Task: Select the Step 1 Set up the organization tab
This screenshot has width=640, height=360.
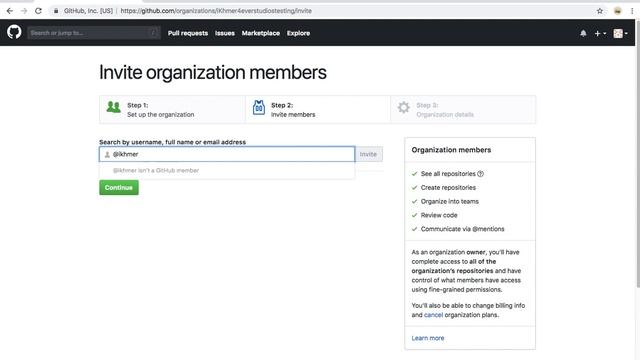Action: click(172, 109)
